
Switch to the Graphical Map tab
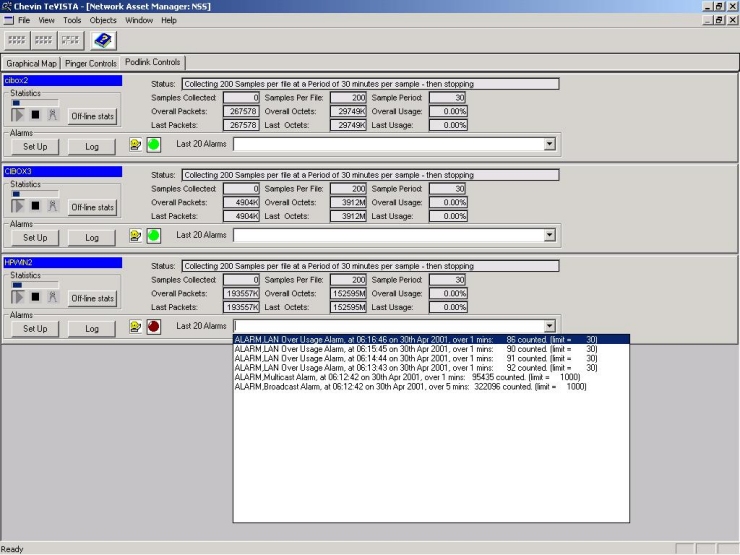[x=31, y=63]
